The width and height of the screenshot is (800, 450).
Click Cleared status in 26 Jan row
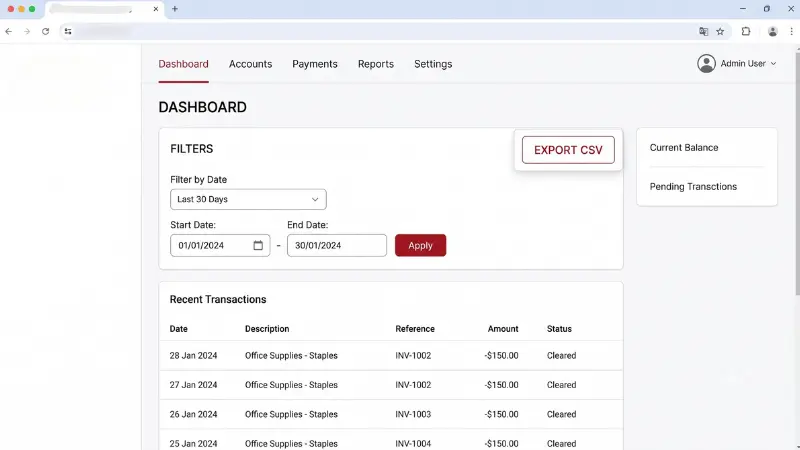coord(561,414)
